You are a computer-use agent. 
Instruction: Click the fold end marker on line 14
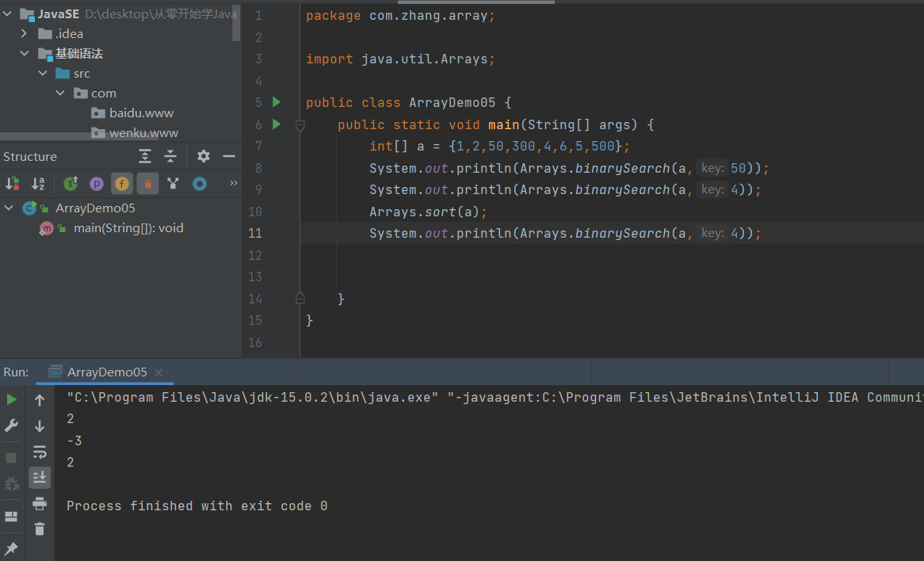pyautogui.click(x=300, y=298)
